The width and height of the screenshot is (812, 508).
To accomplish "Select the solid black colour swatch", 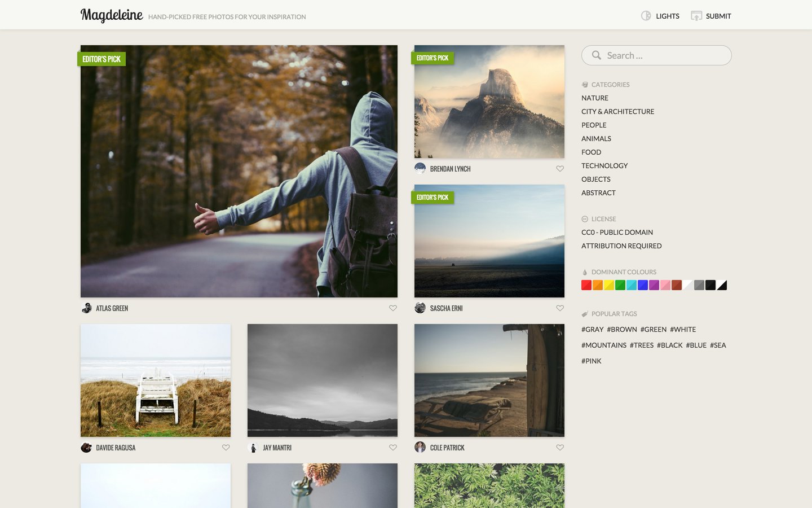I will coord(710,285).
